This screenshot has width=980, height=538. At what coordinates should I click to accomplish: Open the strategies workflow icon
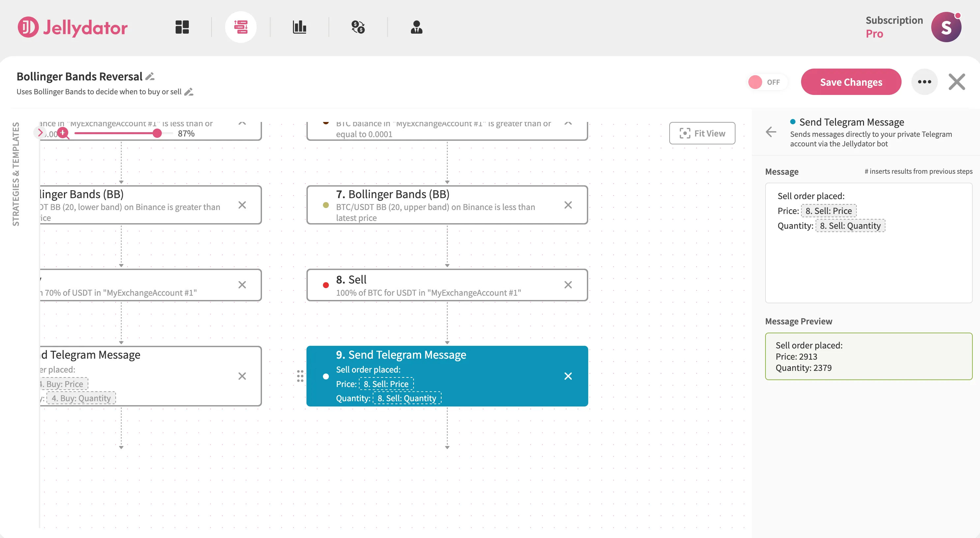pyautogui.click(x=241, y=27)
